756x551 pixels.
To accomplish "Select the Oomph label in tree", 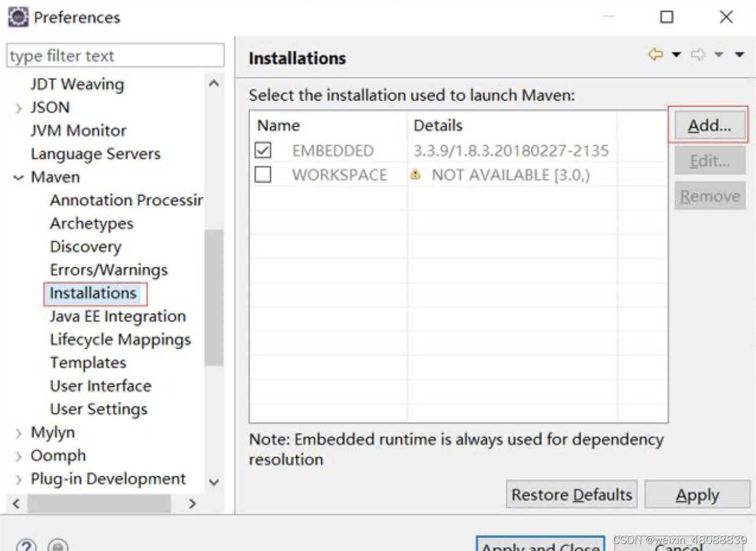I will click(x=58, y=456).
